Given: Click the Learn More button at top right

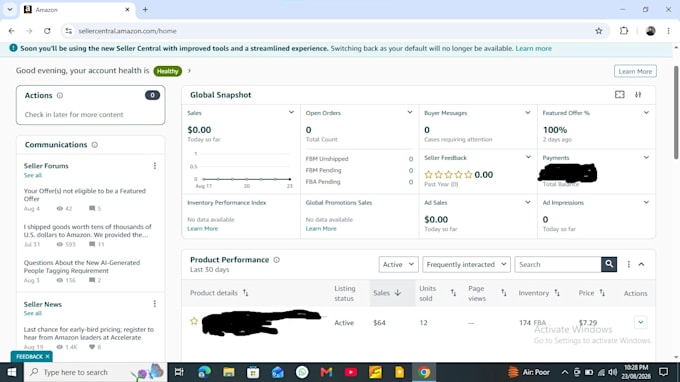Looking at the screenshot, I should 635,71.
